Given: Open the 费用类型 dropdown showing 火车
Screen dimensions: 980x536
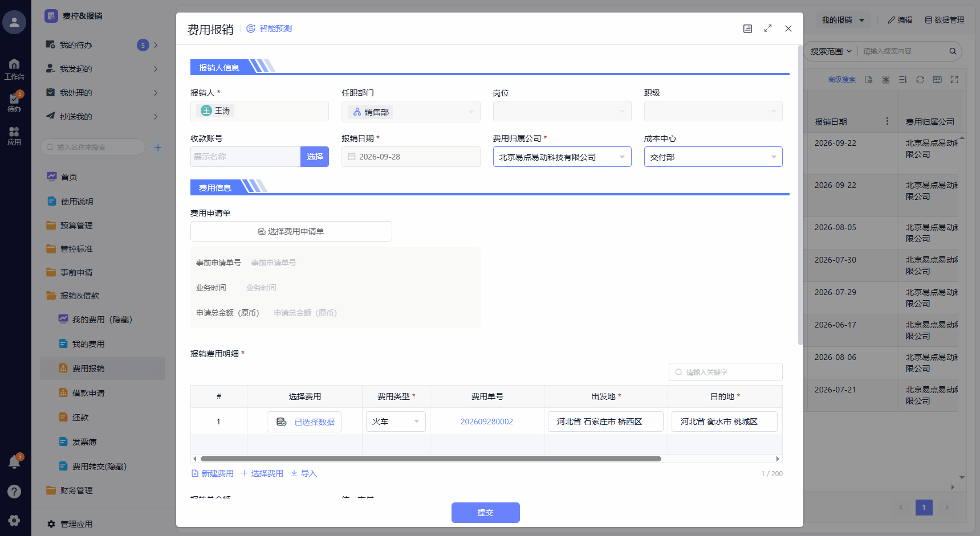Looking at the screenshot, I should [x=396, y=422].
